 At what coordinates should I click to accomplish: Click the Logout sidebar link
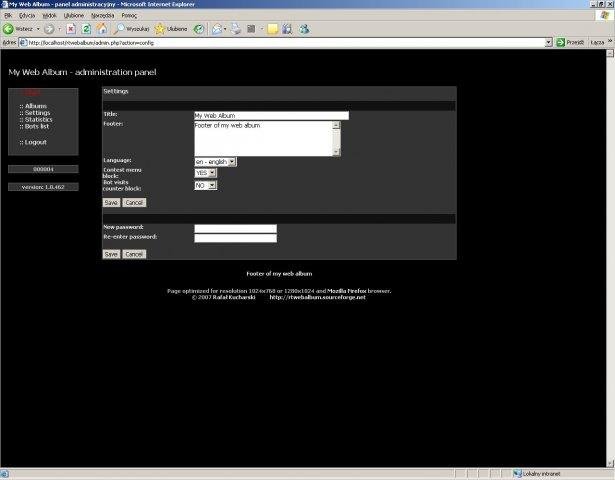click(x=36, y=142)
